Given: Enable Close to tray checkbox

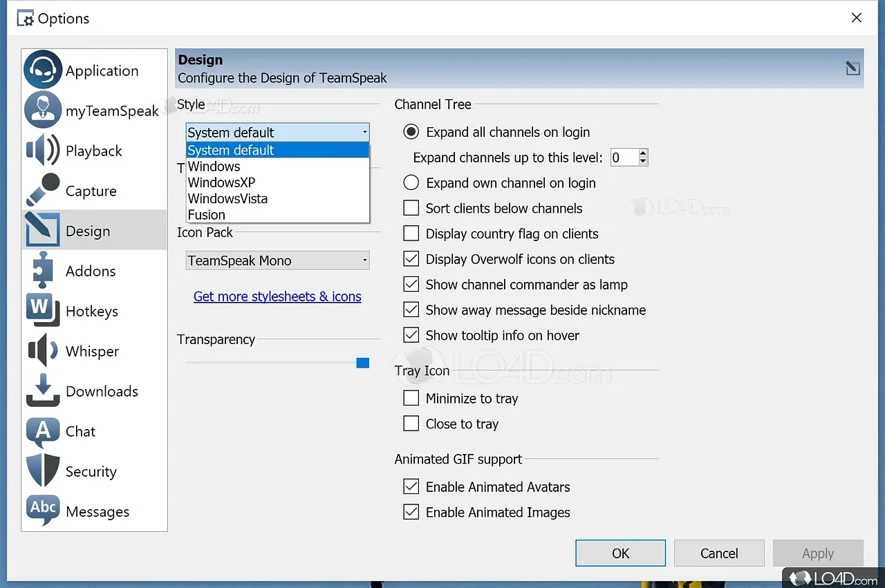Looking at the screenshot, I should pos(411,424).
